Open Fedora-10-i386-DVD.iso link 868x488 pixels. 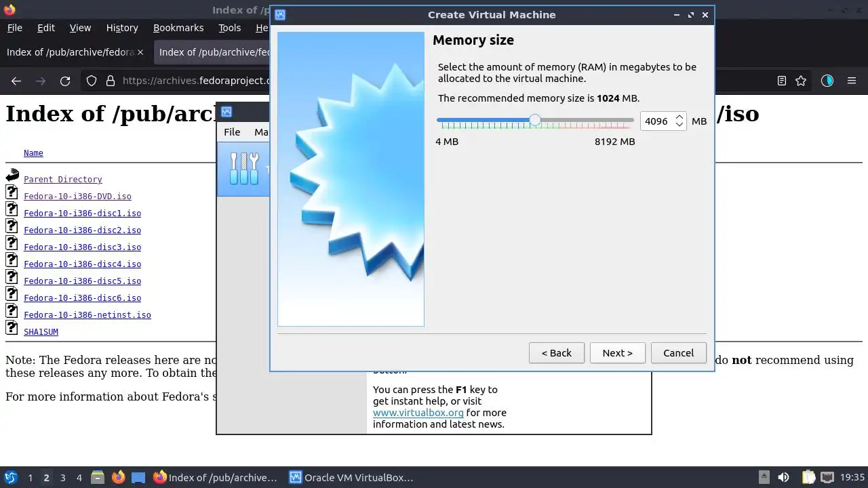[x=77, y=197]
